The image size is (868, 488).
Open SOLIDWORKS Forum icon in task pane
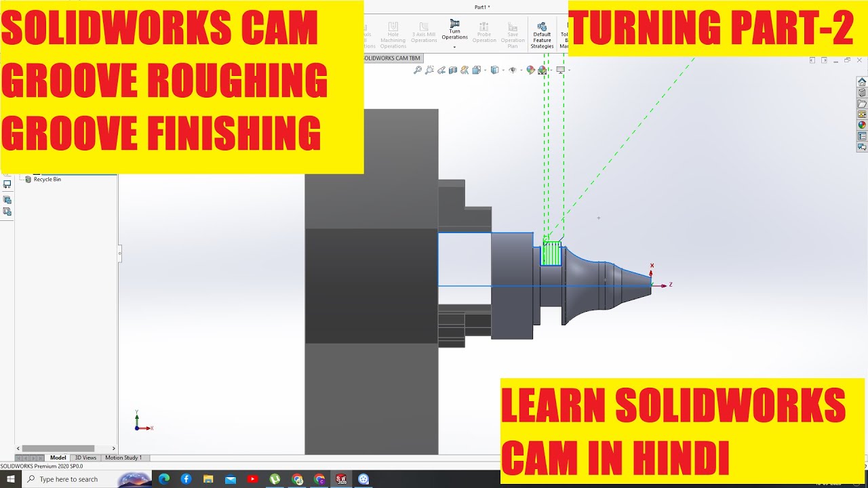click(x=862, y=147)
